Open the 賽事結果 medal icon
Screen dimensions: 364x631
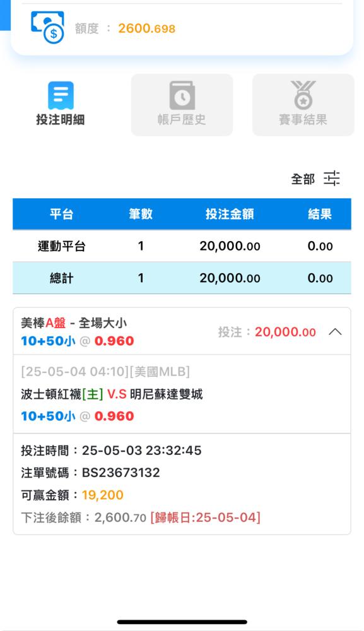pos(303,95)
